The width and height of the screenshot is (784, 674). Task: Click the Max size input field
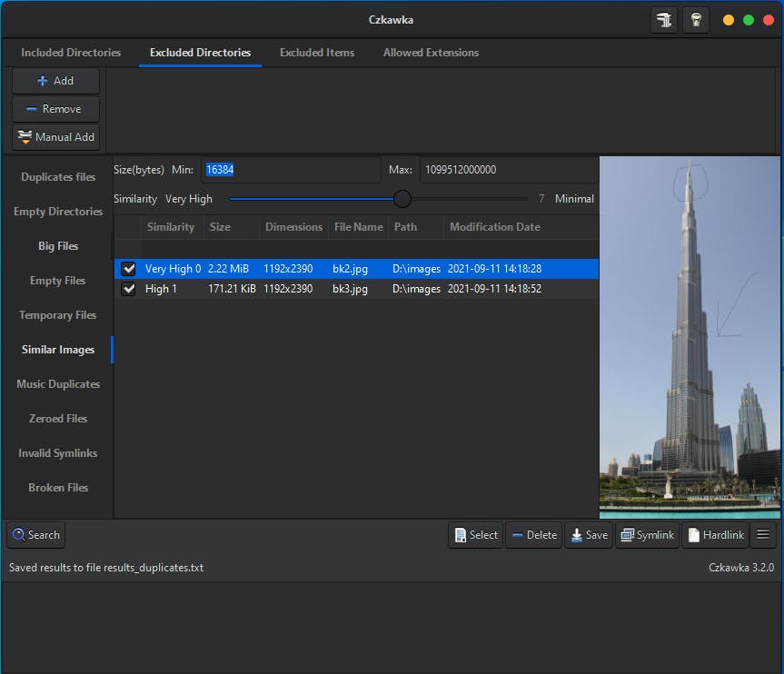[x=508, y=170]
